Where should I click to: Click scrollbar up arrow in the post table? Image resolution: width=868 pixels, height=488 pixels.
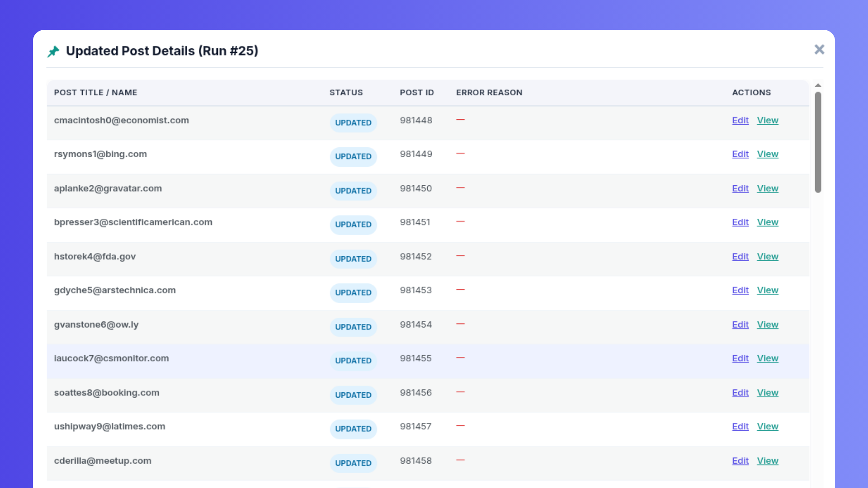pos(818,85)
